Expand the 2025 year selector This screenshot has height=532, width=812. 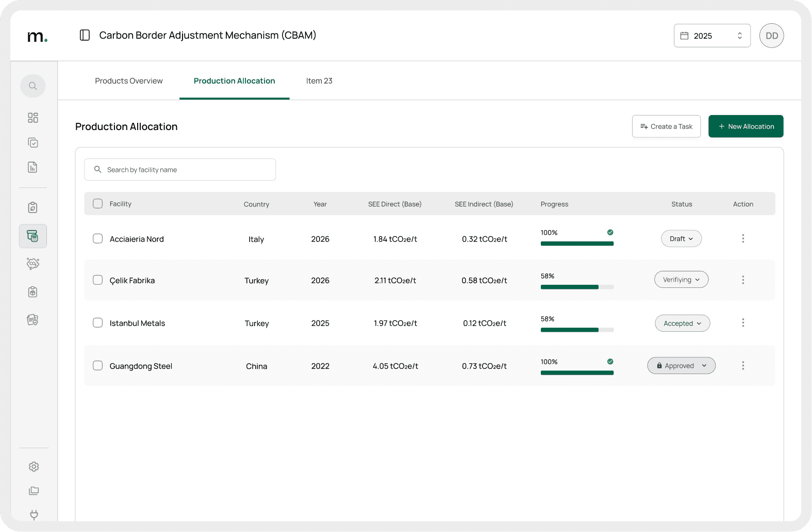pyautogui.click(x=711, y=36)
